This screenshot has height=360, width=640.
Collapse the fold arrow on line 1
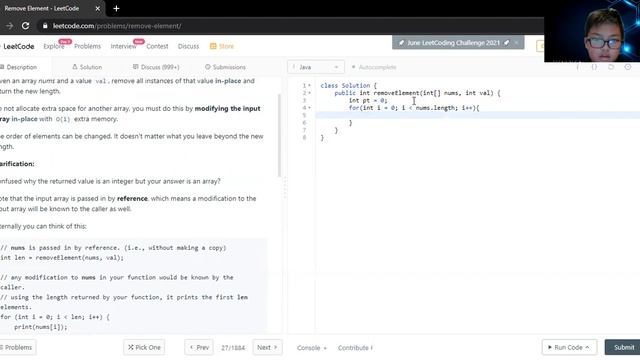pyautogui.click(x=309, y=86)
